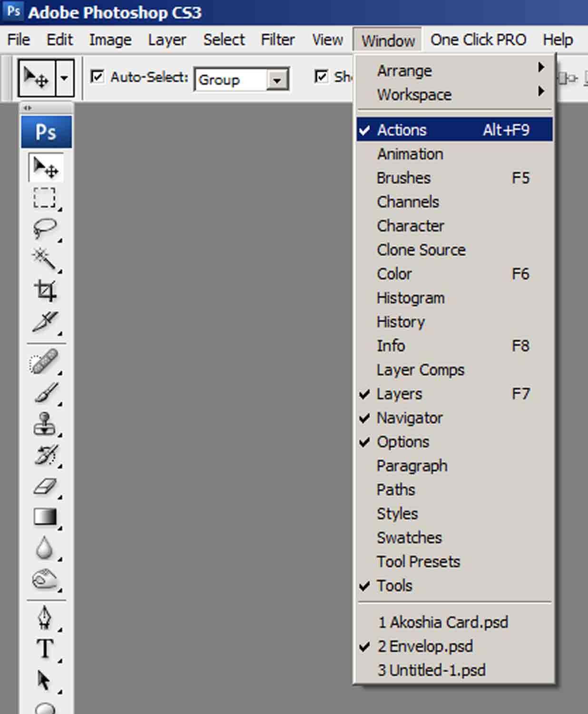The image size is (588, 714).
Task: Select the Pen tool
Action: pyautogui.click(x=45, y=617)
